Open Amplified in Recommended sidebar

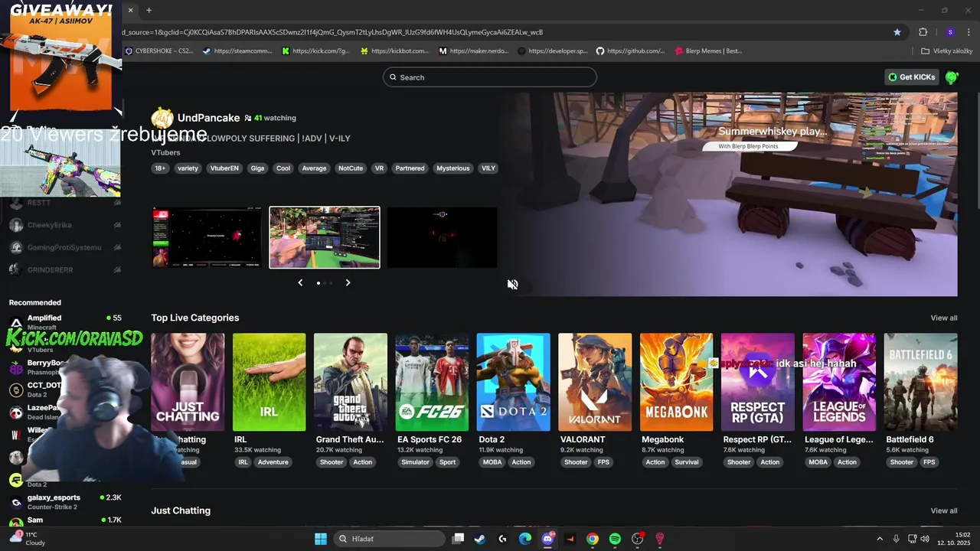pos(65,321)
